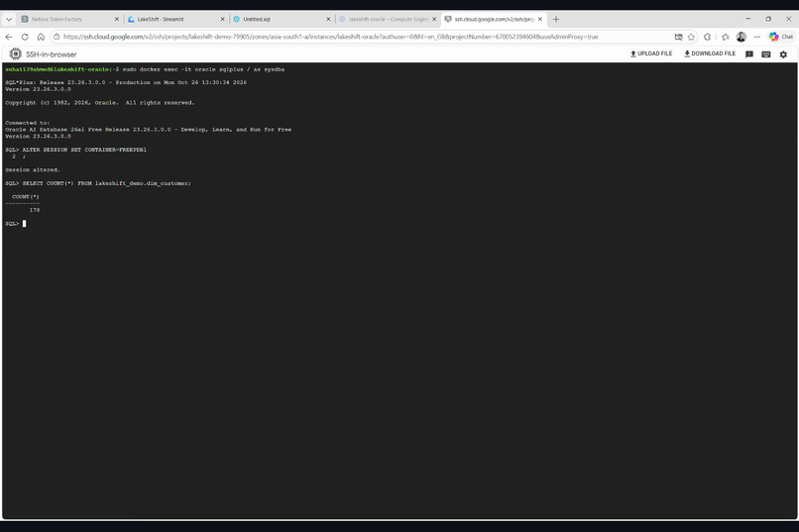Click the 'Connected to:' line
The image size is (799, 532).
point(28,123)
